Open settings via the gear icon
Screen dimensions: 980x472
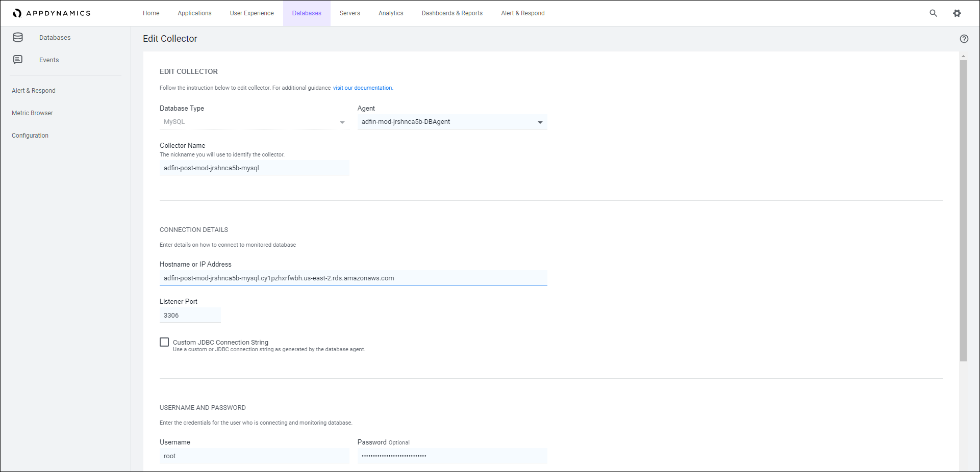(957, 13)
